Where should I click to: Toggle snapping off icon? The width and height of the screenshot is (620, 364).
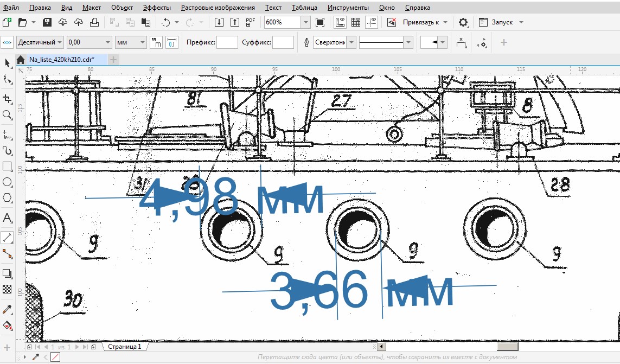pyautogui.click(x=392, y=22)
